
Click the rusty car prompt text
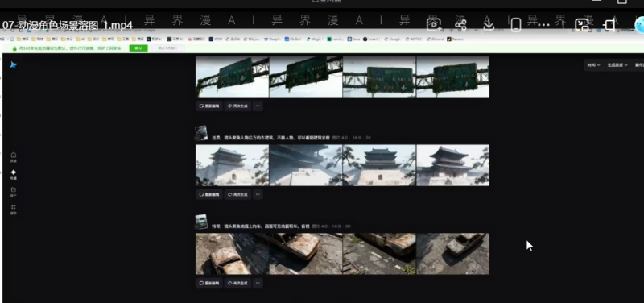pos(260,226)
